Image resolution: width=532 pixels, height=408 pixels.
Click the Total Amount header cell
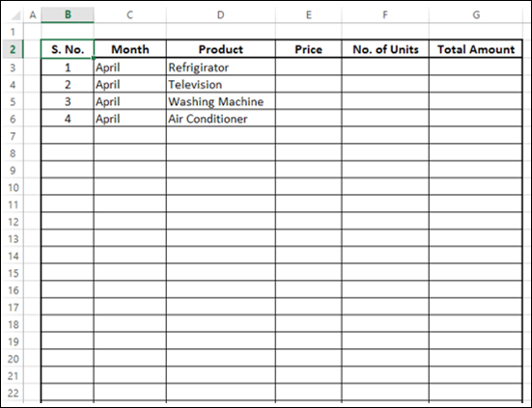476,49
